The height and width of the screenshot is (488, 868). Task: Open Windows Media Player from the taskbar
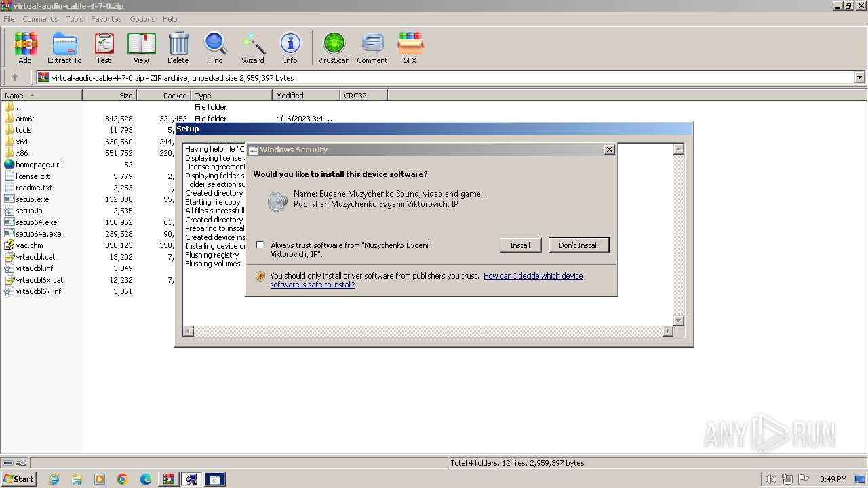[100, 479]
